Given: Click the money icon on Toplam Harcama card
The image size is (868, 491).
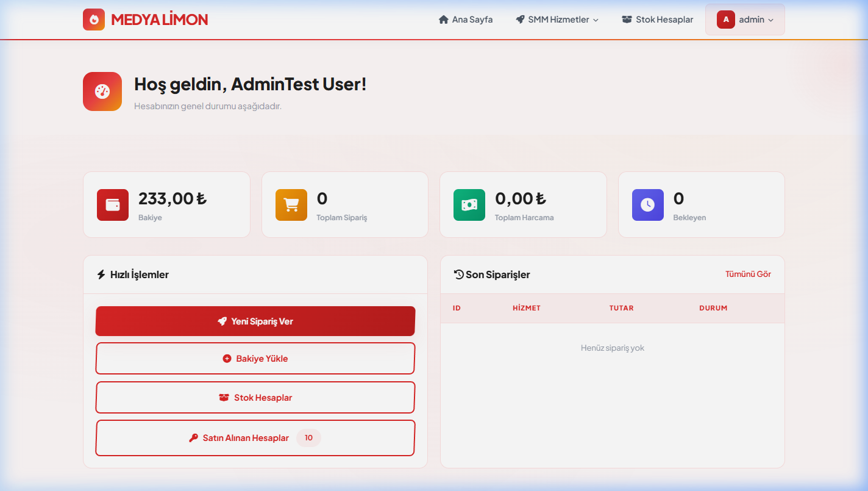Looking at the screenshot, I should coord(469,204).
